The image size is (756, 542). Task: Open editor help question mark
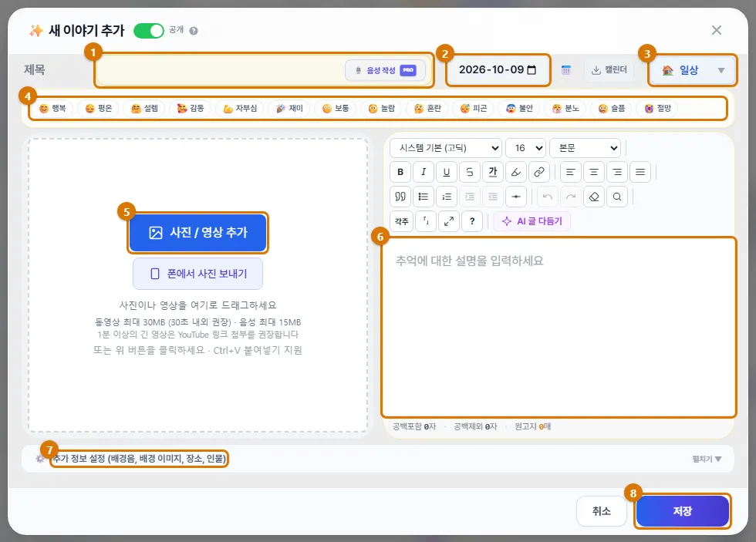pyautogui.click(x=472, y=221)
